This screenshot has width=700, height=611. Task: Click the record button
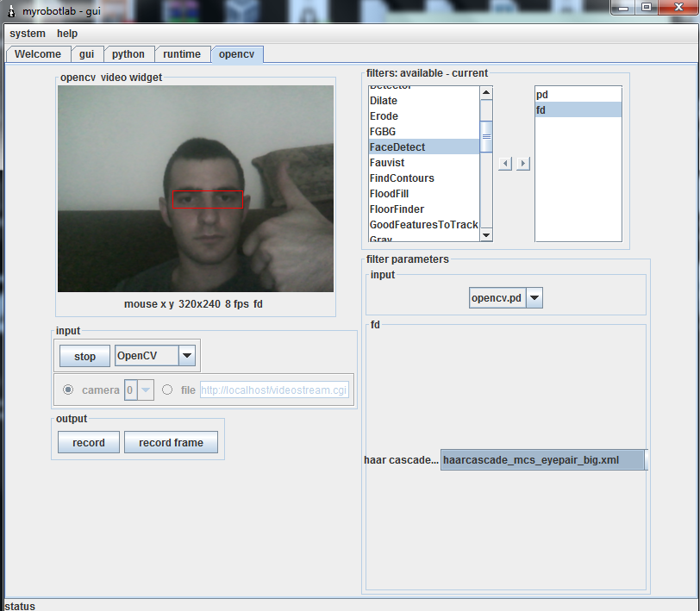tap(89, 442)
